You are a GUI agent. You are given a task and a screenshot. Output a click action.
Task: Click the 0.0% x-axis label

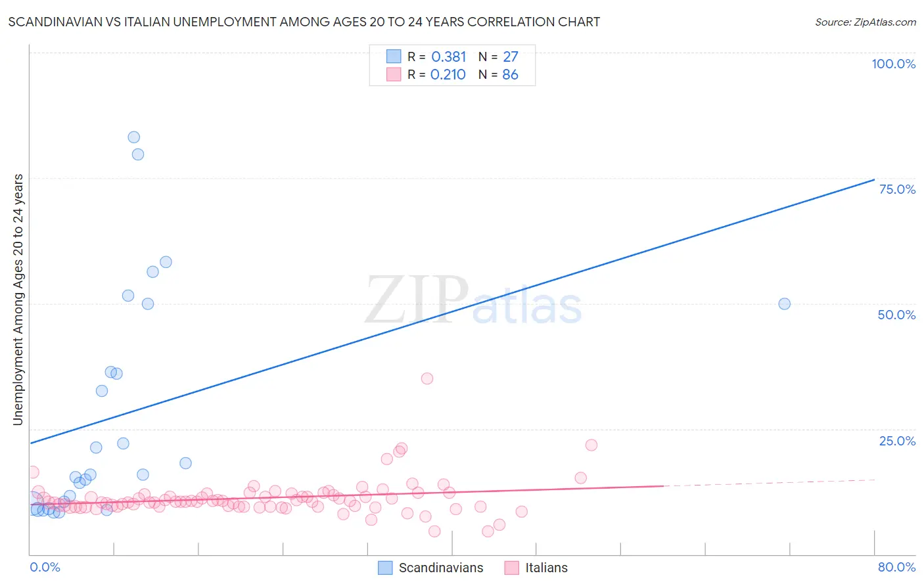click(45, 567)
